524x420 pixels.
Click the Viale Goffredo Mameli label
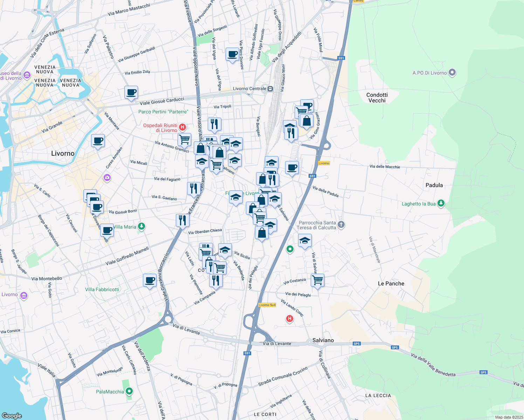click(x=127, y=256)
